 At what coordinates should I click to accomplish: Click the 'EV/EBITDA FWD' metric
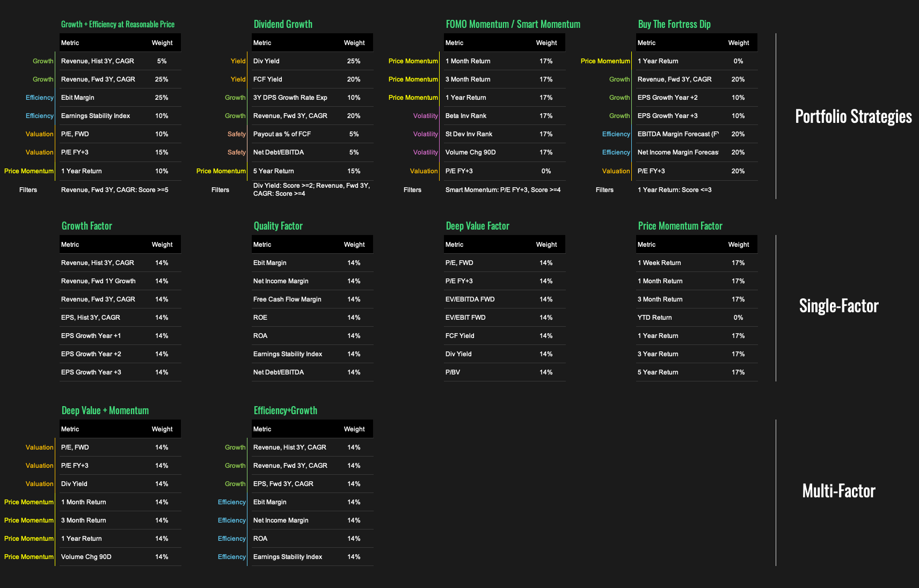[470, 299]
